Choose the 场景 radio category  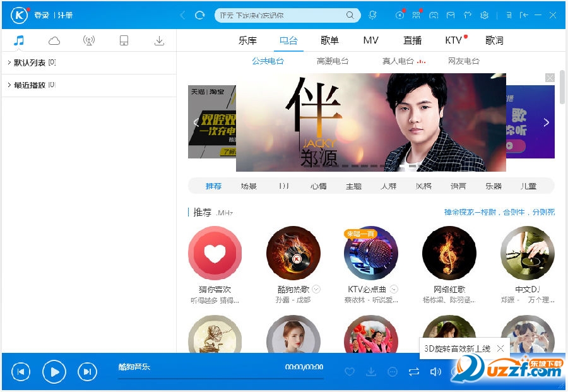click(249, 186)
